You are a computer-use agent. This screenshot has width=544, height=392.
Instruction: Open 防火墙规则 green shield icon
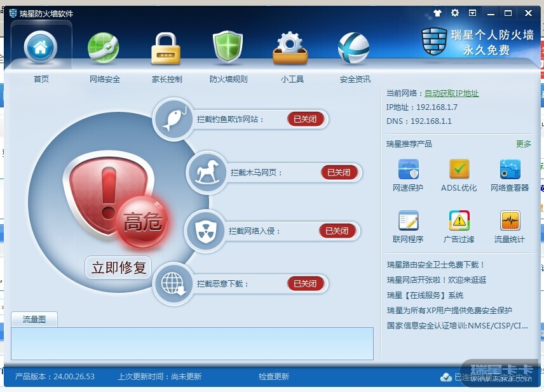(228, 47)
